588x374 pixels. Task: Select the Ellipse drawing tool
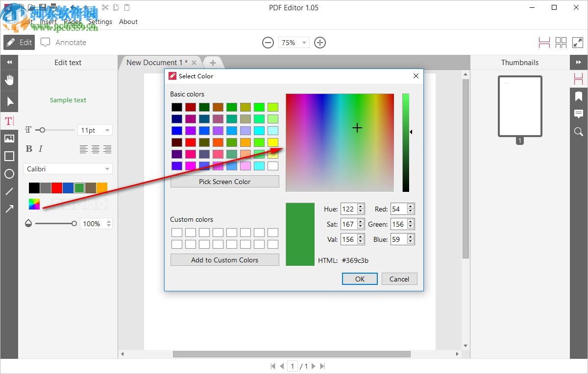click(9, 174)
